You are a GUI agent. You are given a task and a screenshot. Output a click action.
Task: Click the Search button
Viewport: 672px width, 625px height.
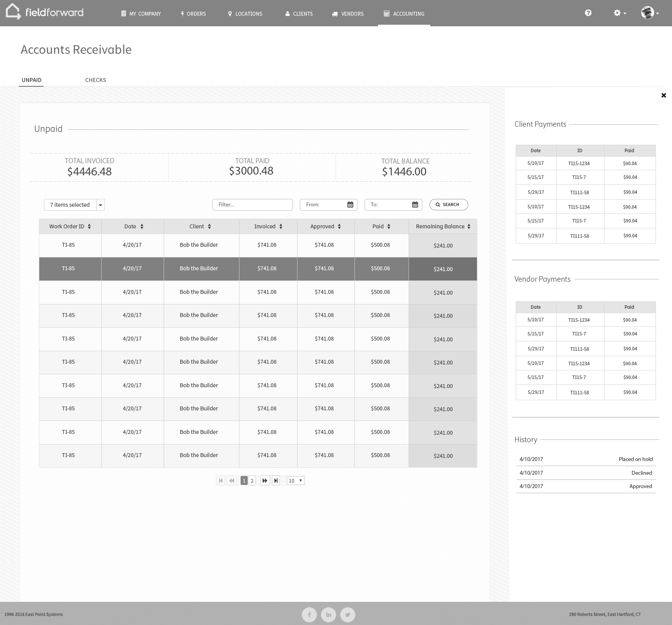[x=448, y=205]
